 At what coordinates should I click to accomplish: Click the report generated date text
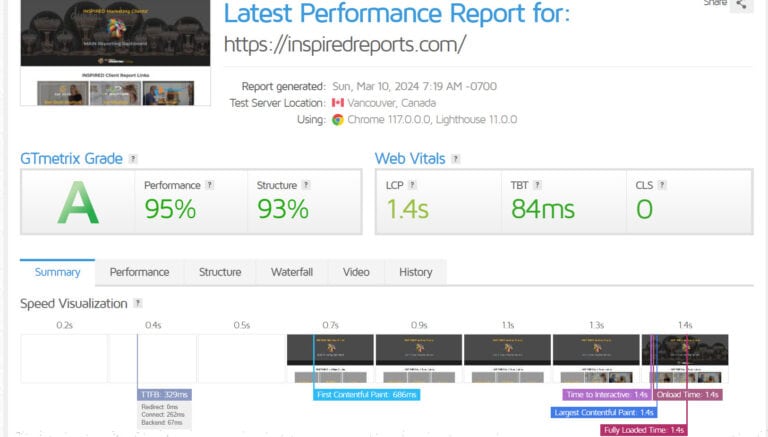tap(414, 87)
